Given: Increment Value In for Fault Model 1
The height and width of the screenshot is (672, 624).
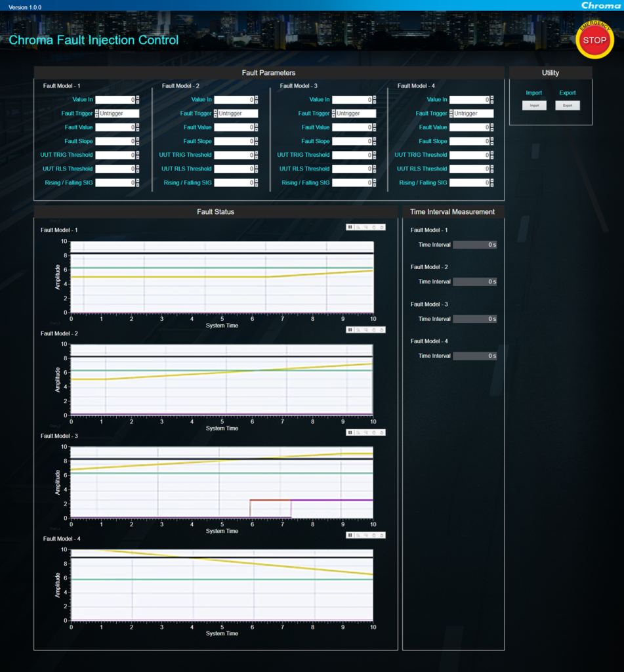Looking at the screenshot, I should pyautogui.click(x=138, y=98).
